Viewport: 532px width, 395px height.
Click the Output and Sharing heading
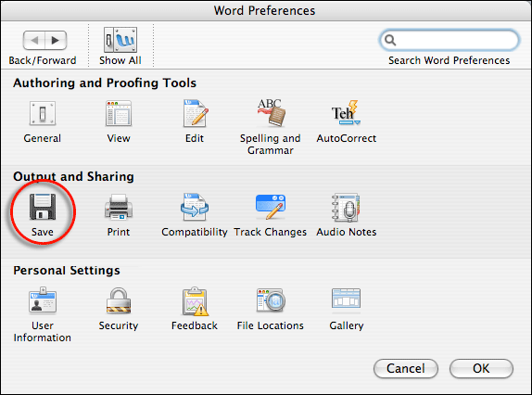coord(73,177)
